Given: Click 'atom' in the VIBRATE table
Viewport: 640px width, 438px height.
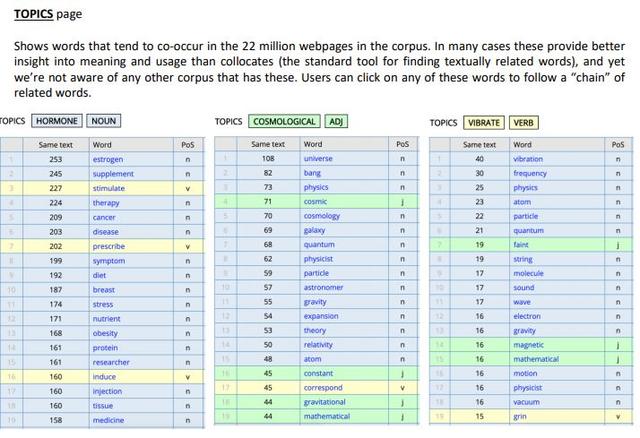Looking at the screenshot, I should point(522,202).
